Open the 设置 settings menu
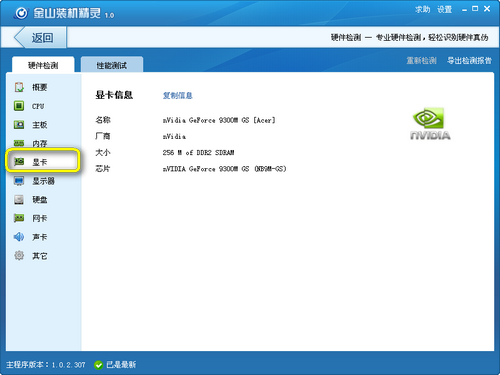This screenshot has height=375, width=500. point(445,9)
